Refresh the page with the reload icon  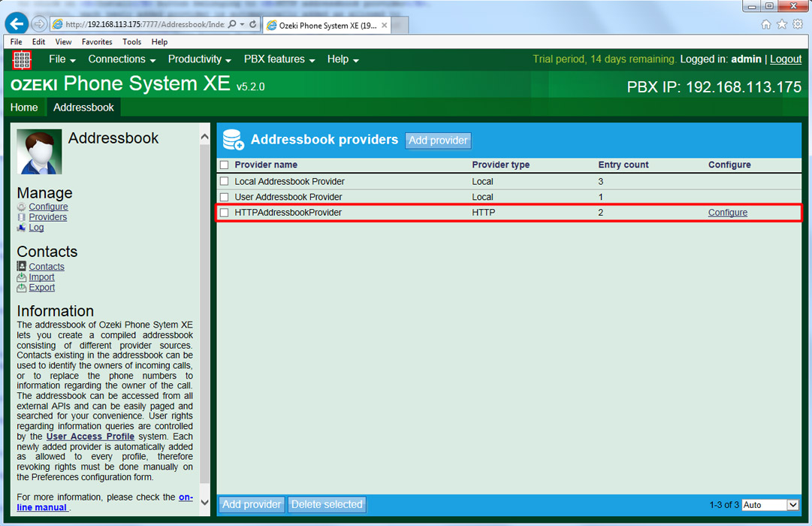click(252, 24)
